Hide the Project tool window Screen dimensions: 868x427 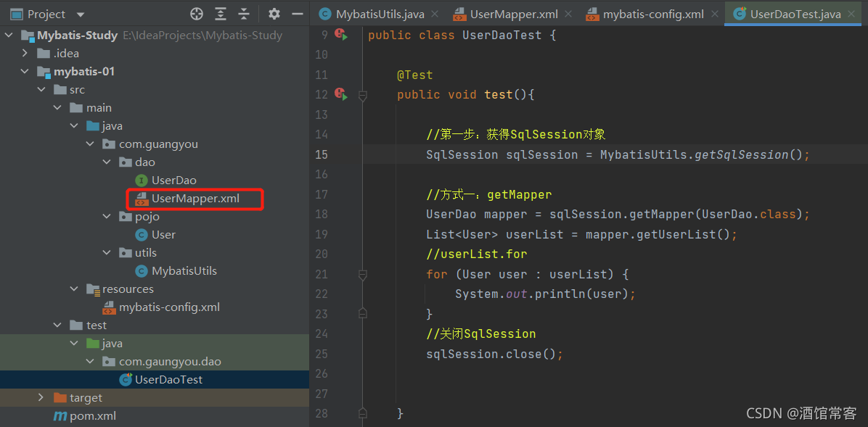tap(298, 14)
